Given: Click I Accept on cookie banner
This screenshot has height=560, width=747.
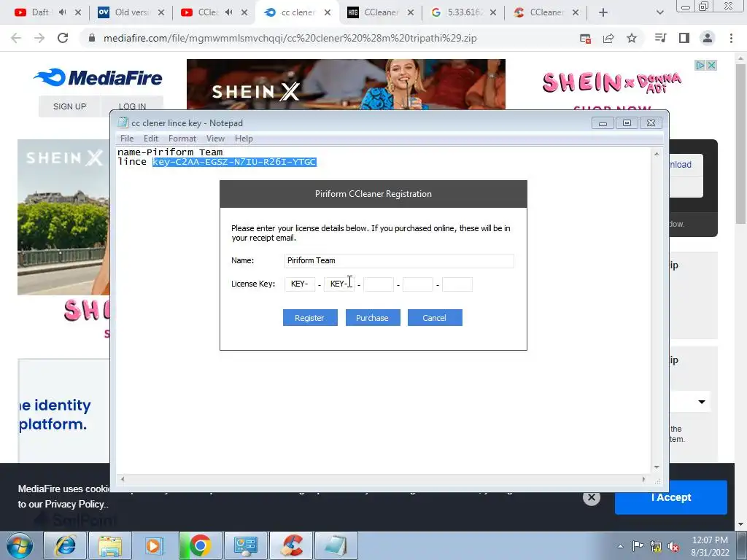Looking at the screenshot, I should click(x=671, y=497).
